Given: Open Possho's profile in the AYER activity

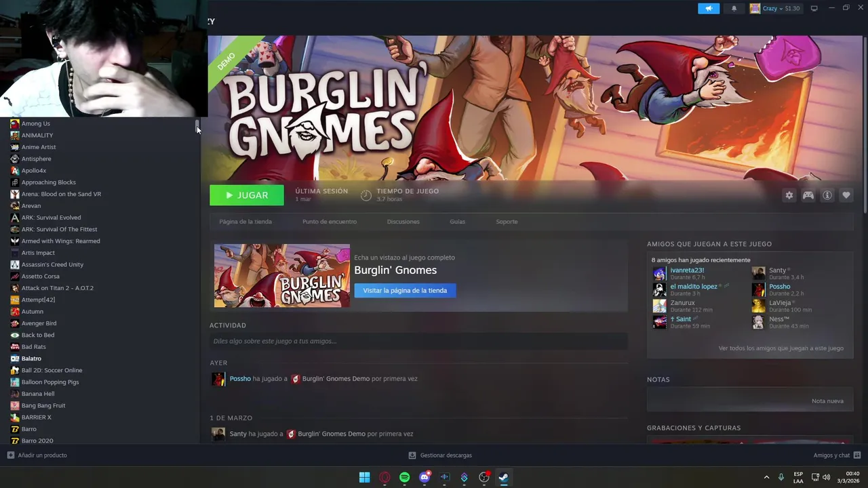Looking at the screenshot, I should 240,379.
